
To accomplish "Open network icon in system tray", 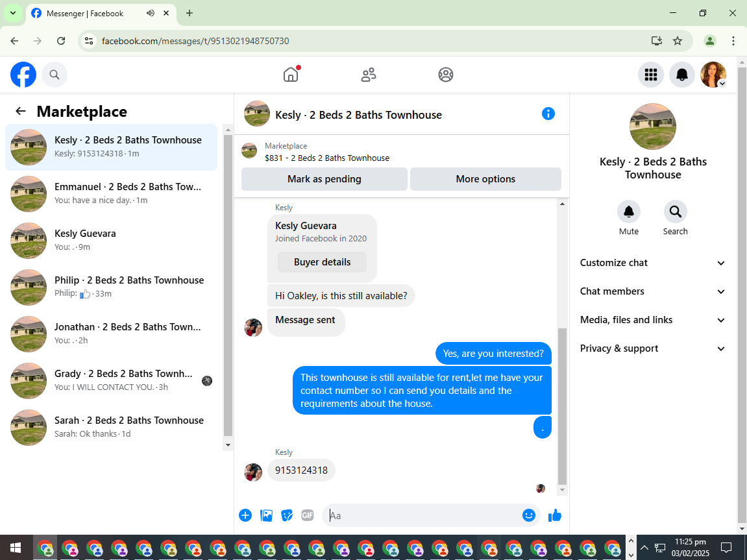I will coord(660,548).
